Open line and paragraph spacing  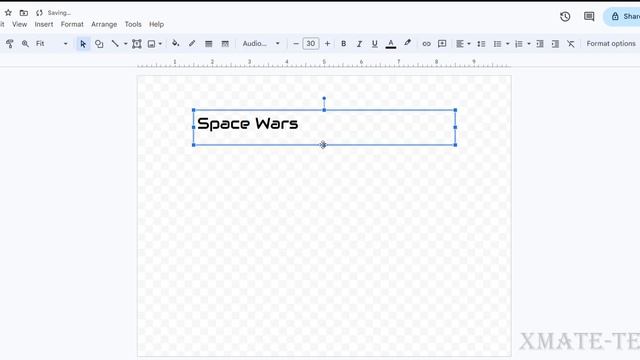click(481, 44)
